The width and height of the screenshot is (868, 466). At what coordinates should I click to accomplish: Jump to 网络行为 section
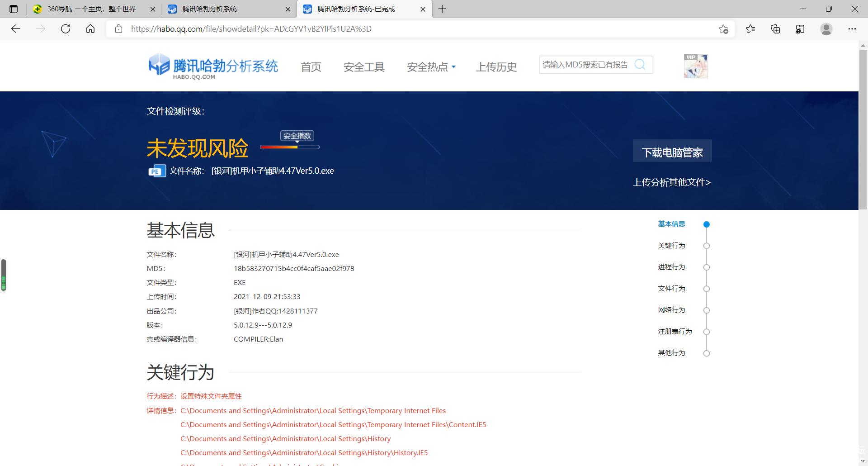click(671, 310)
